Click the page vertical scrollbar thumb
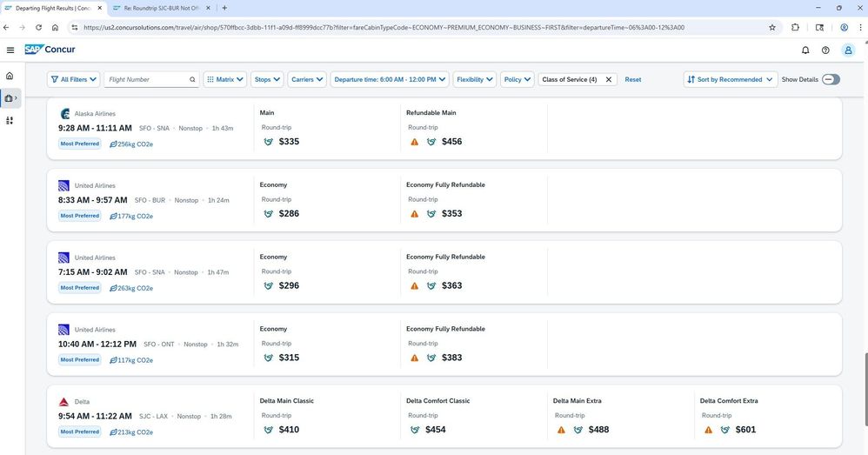868x455 pixels. (x=865, y=390)
